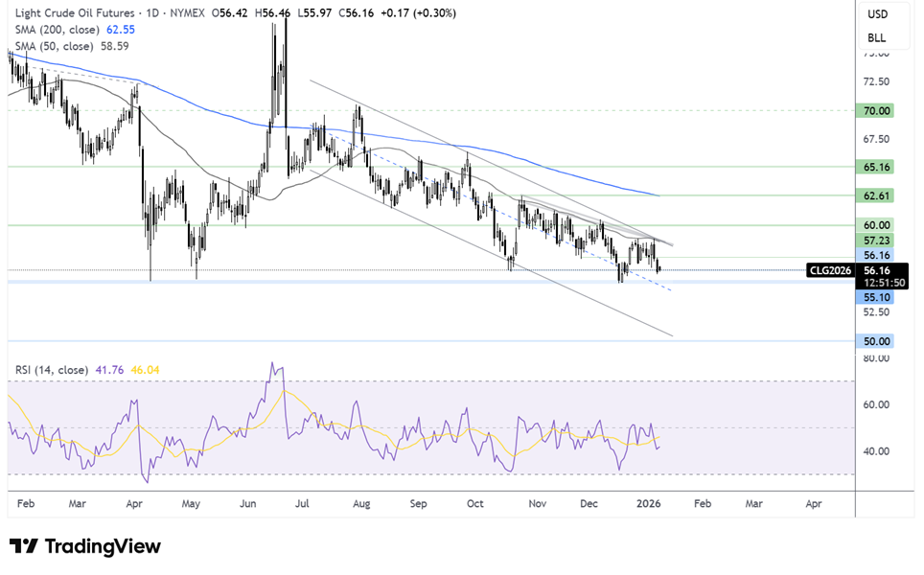
Task: Click the 70.00 green price level label
Action: click(878, 110)
